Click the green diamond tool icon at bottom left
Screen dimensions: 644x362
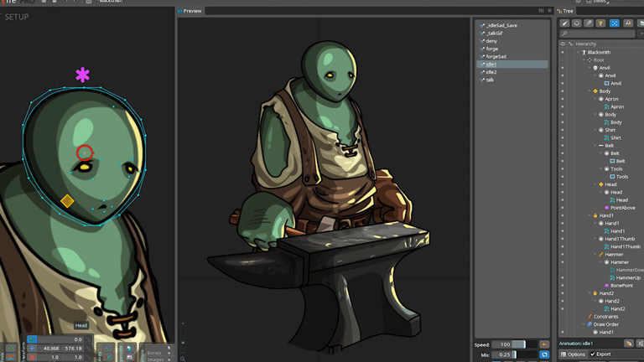coord(11,348)
